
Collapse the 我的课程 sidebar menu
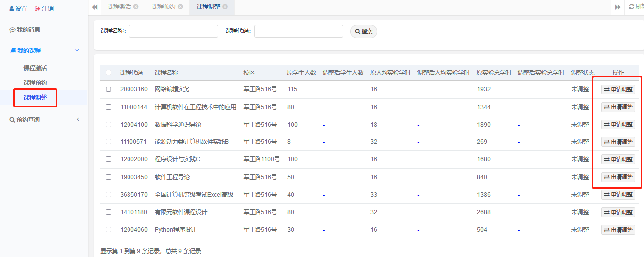click(77, 51)
